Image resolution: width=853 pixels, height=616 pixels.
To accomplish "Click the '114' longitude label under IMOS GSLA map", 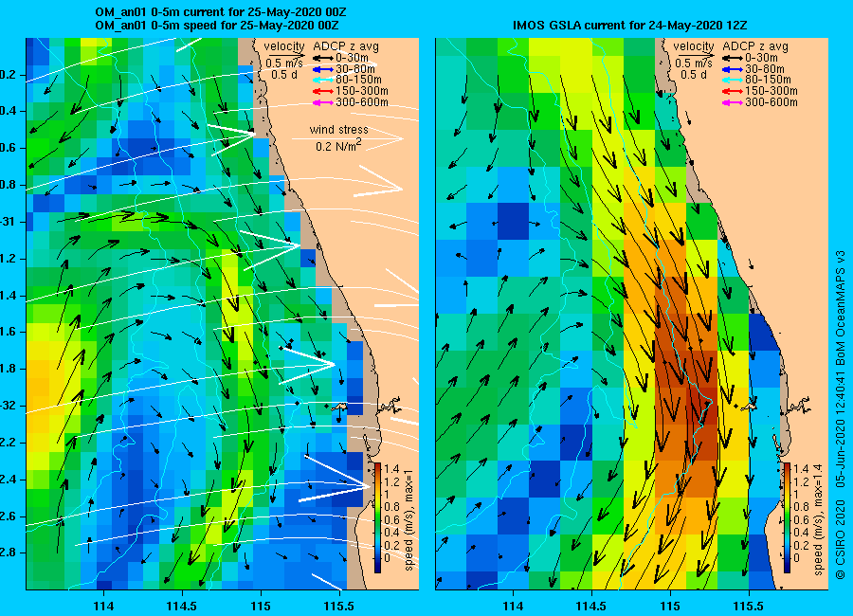I will 513,606.
